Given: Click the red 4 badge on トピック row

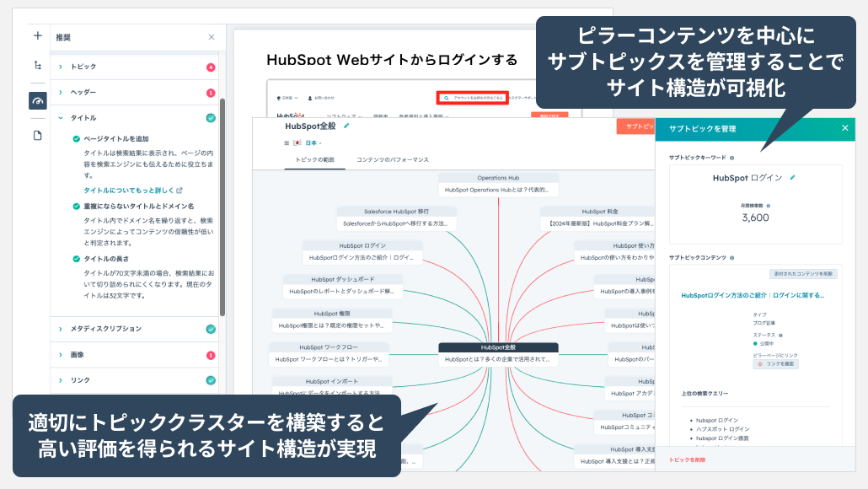Looking at the screenshot, I should 211,67.
